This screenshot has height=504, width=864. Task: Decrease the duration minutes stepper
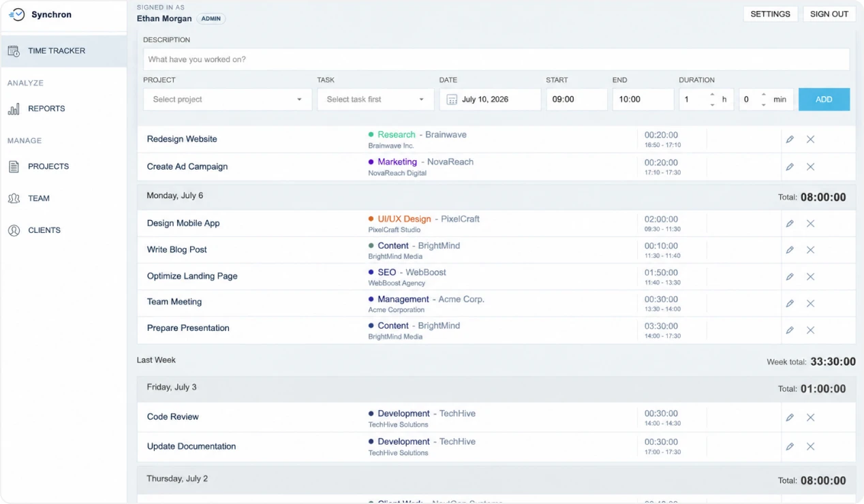[x=764, y=104]
